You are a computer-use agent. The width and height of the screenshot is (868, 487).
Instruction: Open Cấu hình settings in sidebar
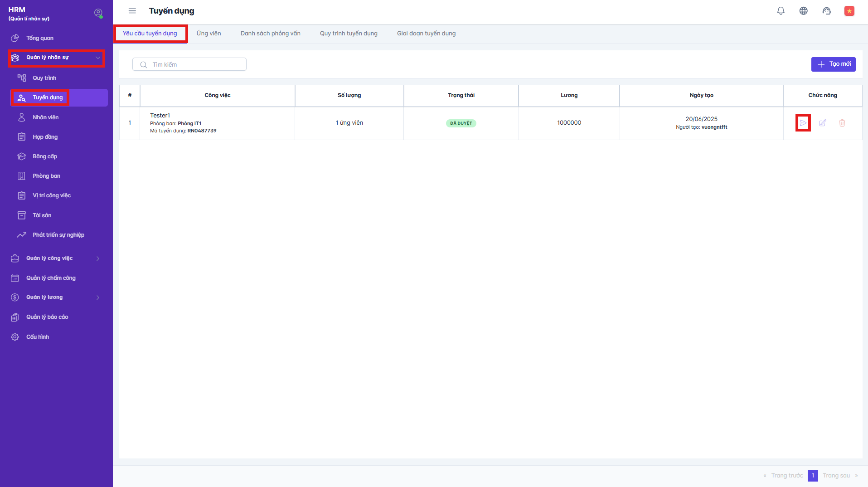38,337
